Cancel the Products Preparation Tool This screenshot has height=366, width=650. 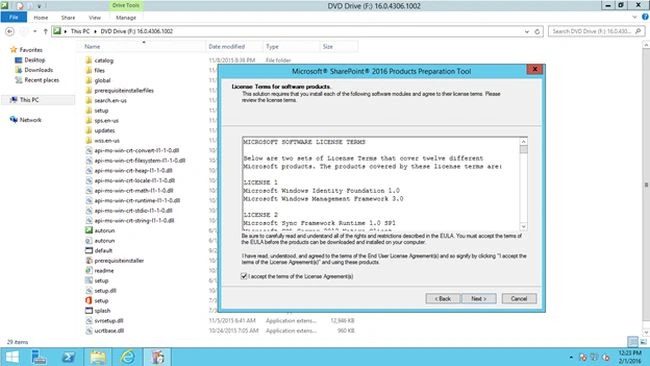click(519, 298)
